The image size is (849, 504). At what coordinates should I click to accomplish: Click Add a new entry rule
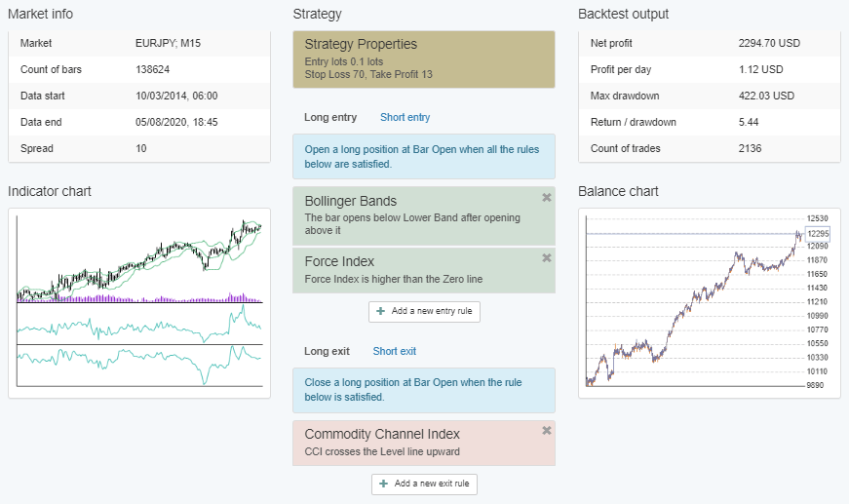click(x=424, y=312)
